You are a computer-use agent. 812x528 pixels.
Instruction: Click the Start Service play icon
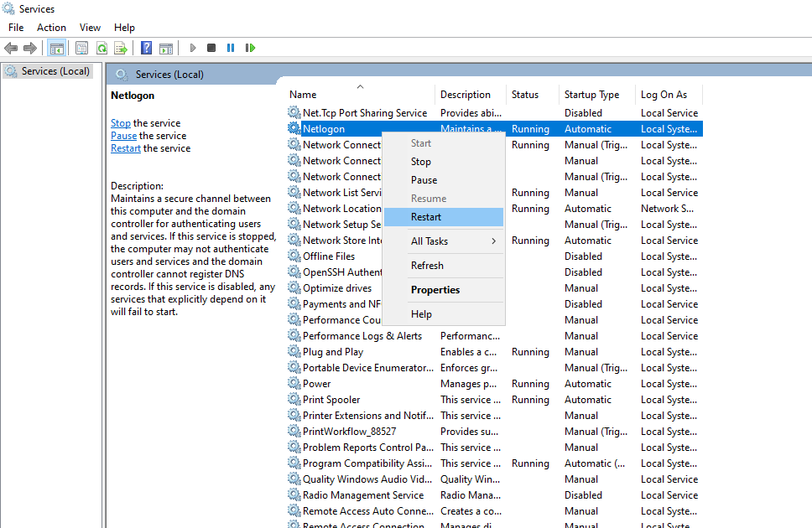[193, 48]
